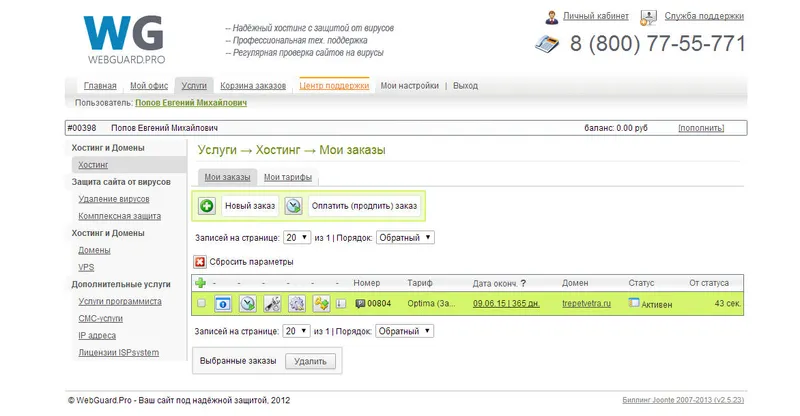The image size is (800, 416).
Task: Click the Номер column header
Action: click(367, 283)
